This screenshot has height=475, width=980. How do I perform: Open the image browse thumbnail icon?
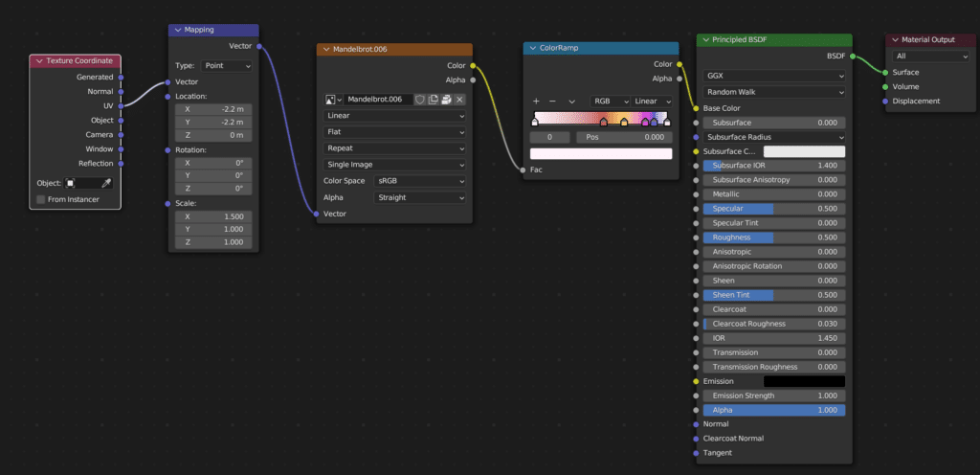pos(332,100)
